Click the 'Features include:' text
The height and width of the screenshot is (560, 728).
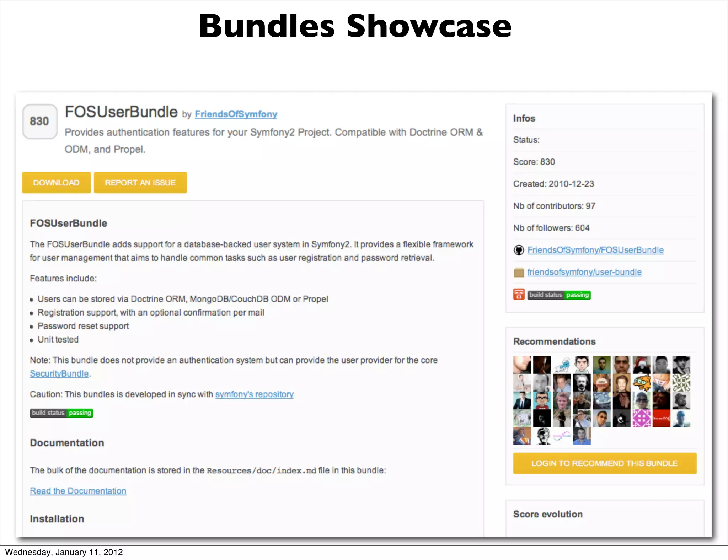pyautogui.click(x=63, y=279)
